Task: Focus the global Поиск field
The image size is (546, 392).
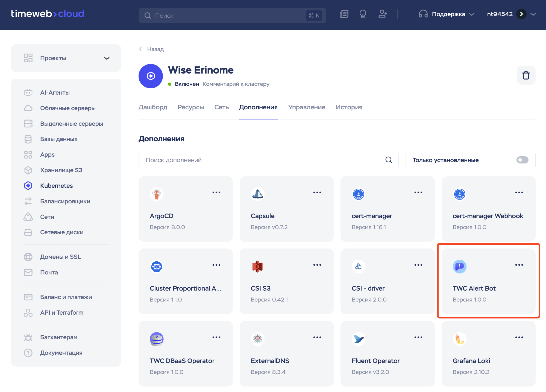Action: click(x=232, y=16)
